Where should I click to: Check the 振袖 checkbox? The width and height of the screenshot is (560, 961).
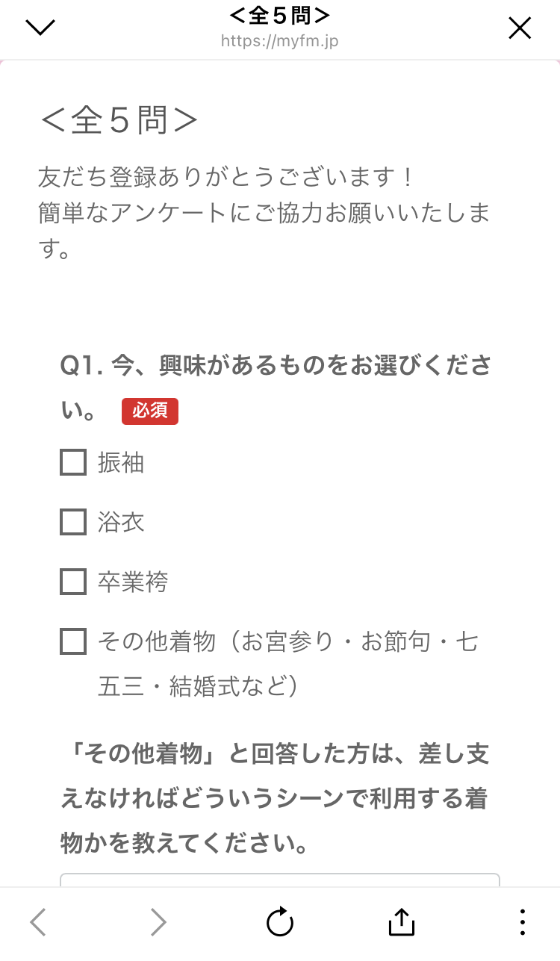point(72,463)
